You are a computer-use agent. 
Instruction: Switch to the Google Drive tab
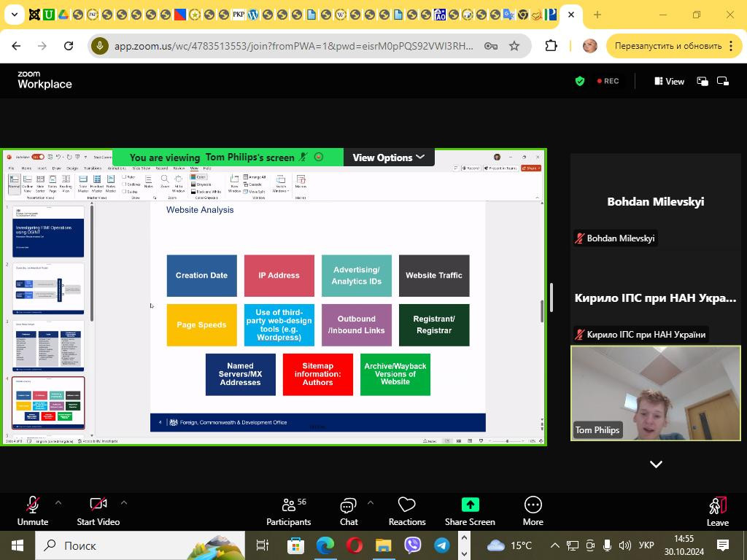(x=63, y=15)
